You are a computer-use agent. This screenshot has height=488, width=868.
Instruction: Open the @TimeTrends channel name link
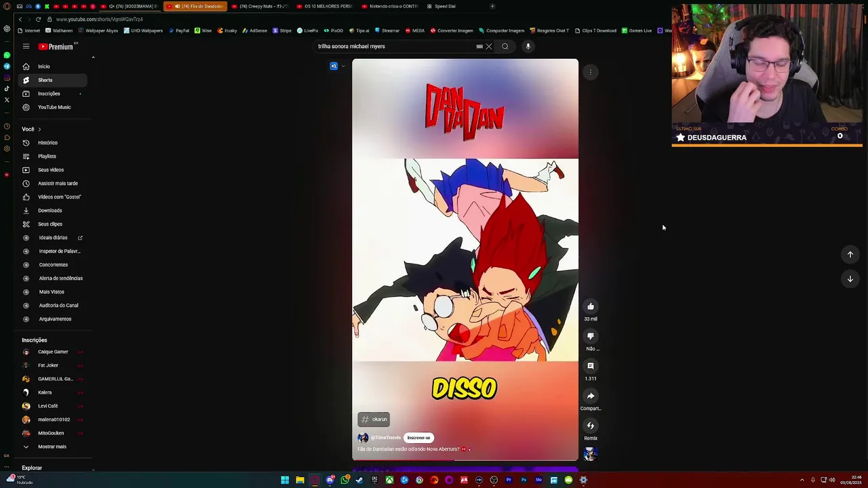click(386, 438)
